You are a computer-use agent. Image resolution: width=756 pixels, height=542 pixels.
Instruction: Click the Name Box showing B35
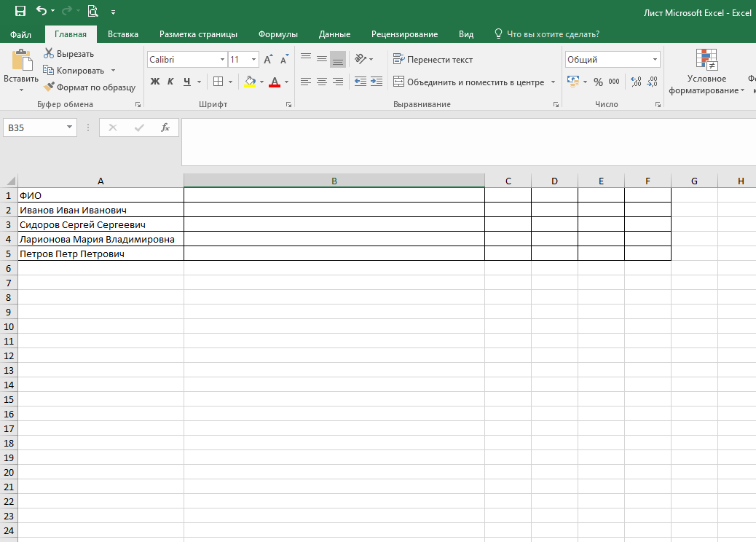[39, 127]
